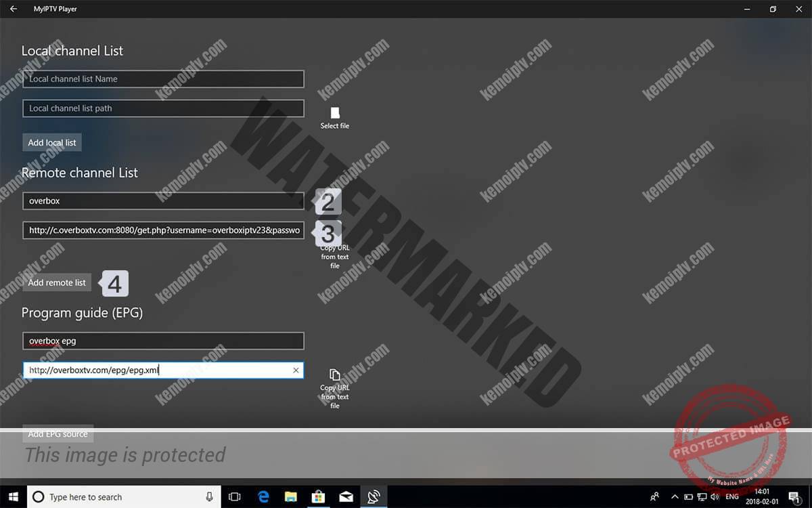Open the Action Center notifications icon
Viewport: 812px width, 508px height.
(x=794, y=496)
